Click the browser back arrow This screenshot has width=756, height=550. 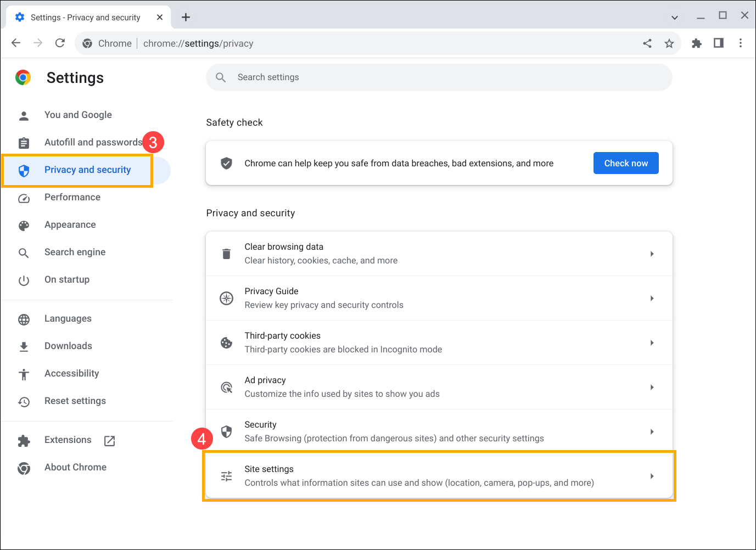[16, 43]
